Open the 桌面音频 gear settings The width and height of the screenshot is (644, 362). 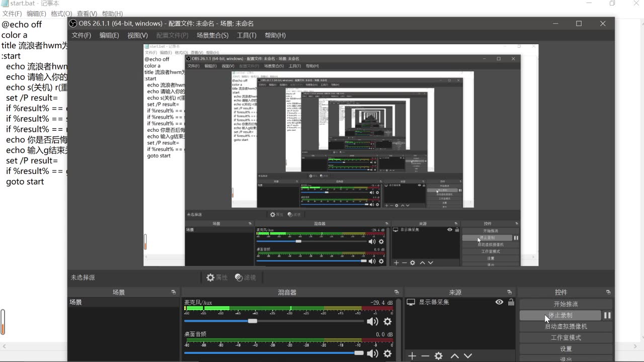click(387, 354)
